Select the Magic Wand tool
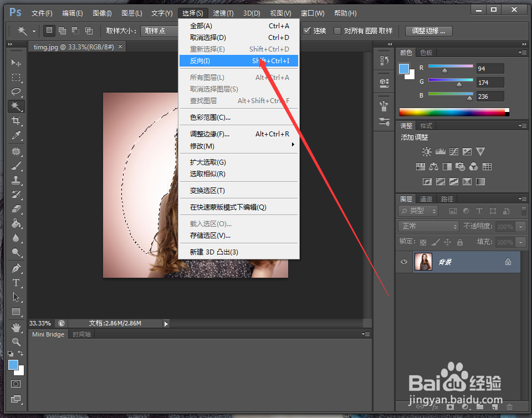This screenshot has width=532, height=418. point(16,106)
